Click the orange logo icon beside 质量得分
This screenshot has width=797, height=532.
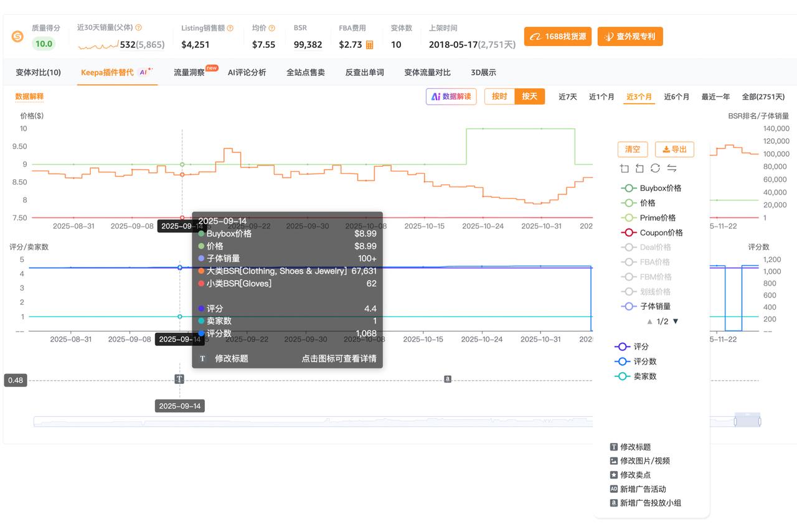pos(17,37)
